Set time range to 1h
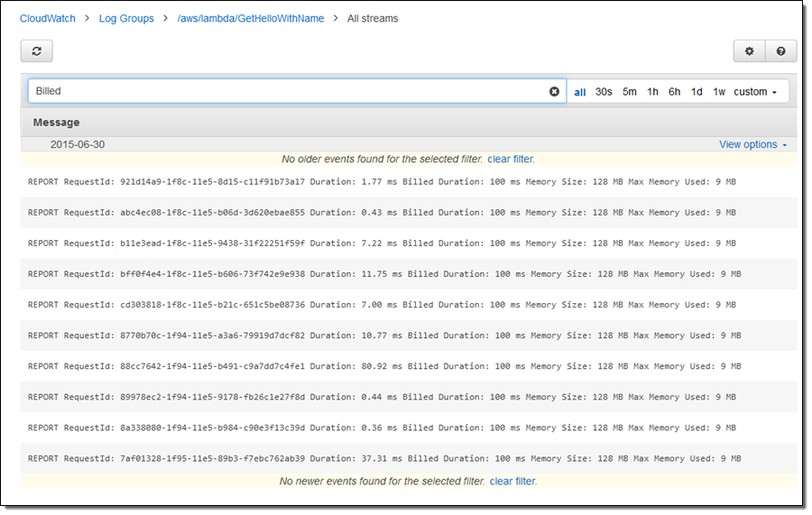812x515 pixels. point(652,92)
